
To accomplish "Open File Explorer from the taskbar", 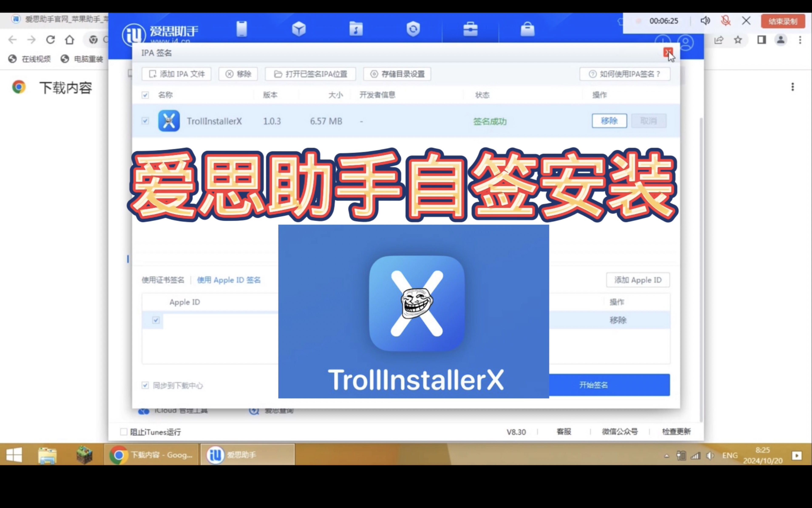I will coord(47,455).
